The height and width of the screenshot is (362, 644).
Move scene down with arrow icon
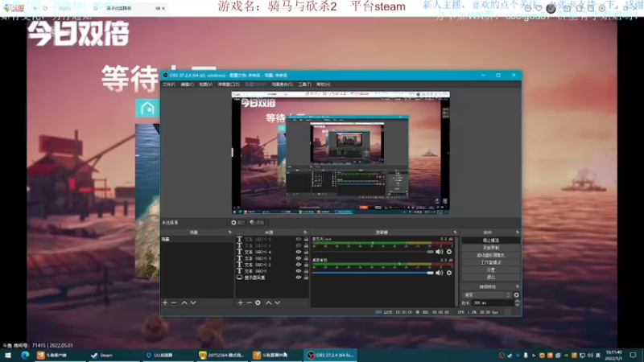tap(193, 303)
